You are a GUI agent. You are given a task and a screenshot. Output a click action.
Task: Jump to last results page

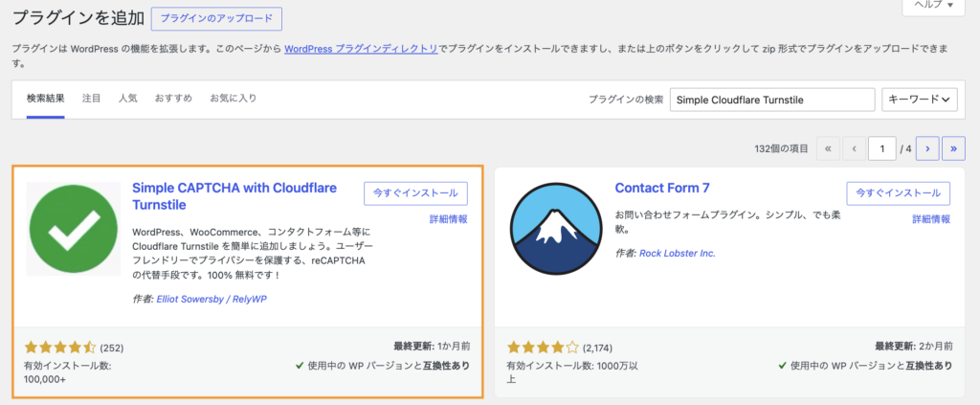pos(953,148)
